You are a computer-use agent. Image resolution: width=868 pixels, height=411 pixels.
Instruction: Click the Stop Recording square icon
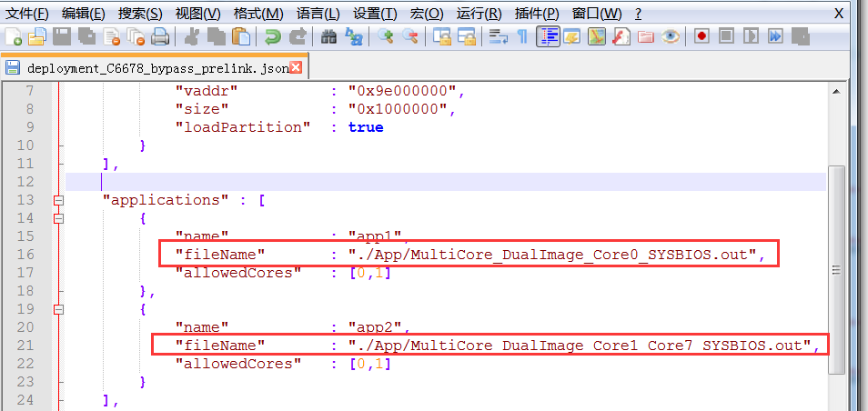click(726, 37)
